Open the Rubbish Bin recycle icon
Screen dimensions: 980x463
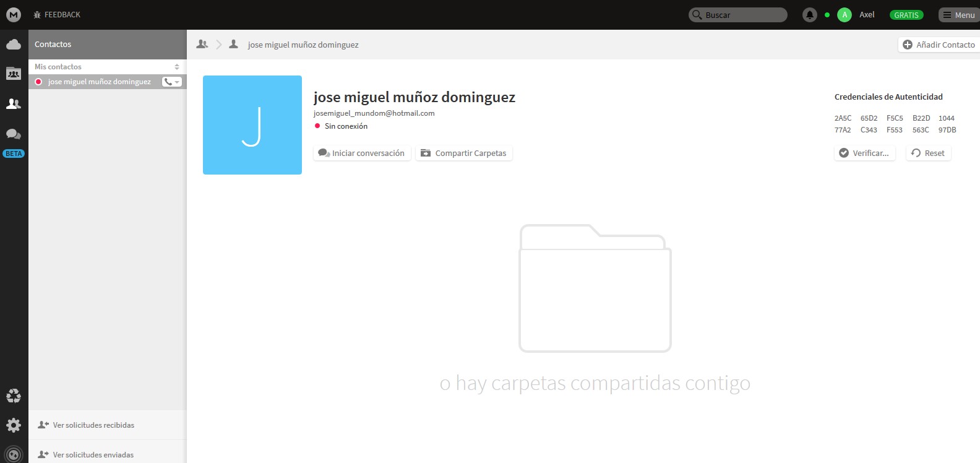[14, 396]
